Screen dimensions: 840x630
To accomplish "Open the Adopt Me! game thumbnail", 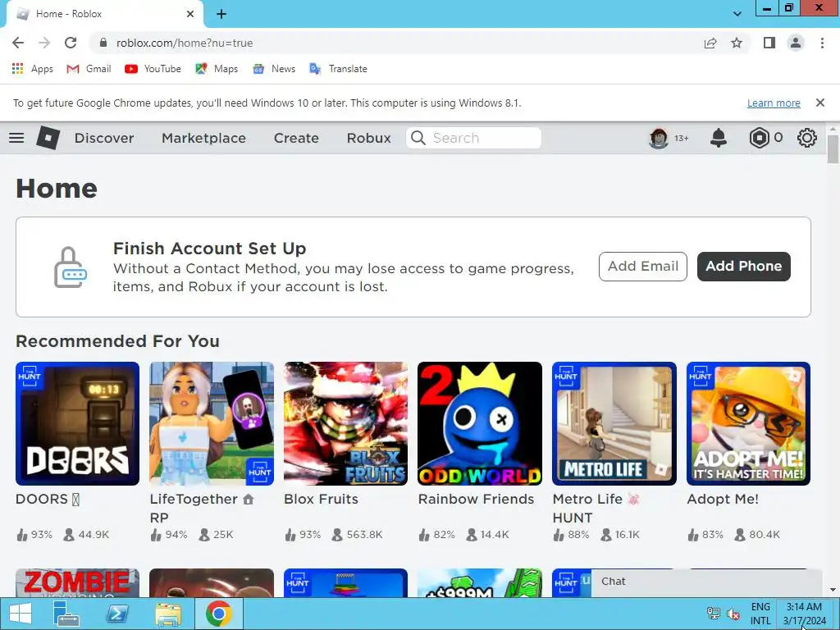I will point(748,424).
